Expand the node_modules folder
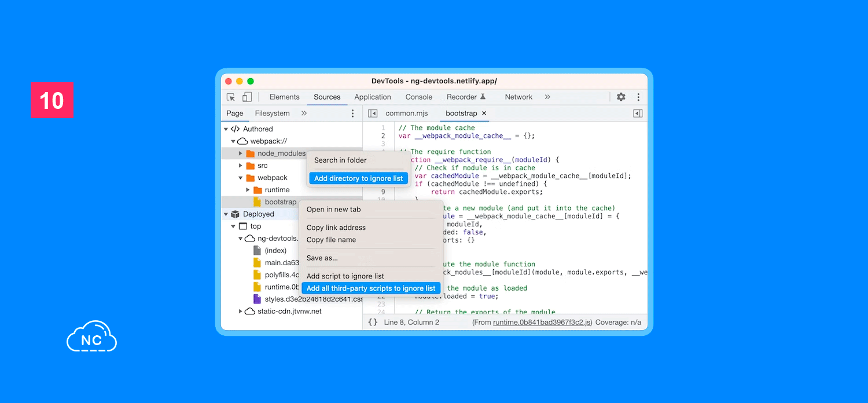Screen dimensions: 868x403 point(241,153)
